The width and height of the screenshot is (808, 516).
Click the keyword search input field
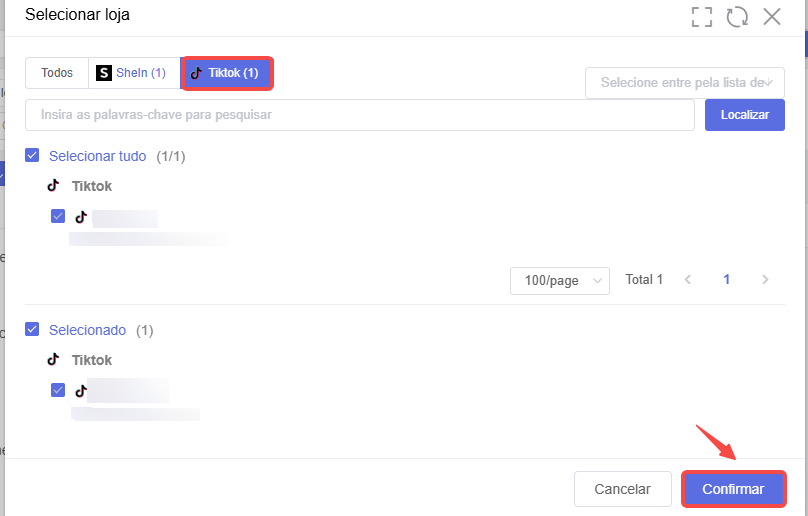pos(360,114)
